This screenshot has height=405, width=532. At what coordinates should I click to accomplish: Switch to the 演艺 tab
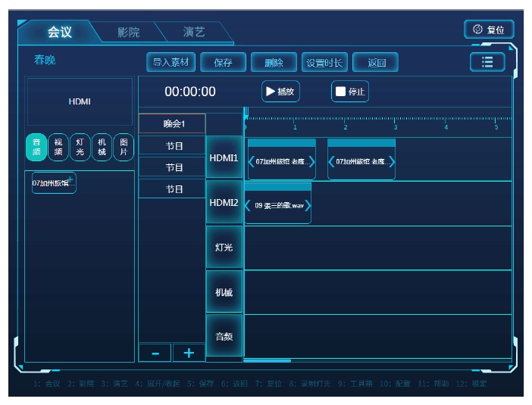tap(194, 33)
